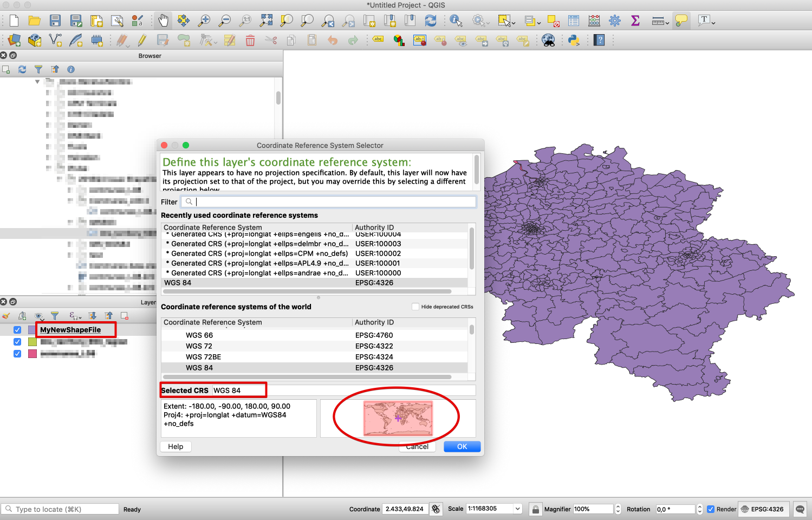Screen dimensions: 812x520
Task: Click Zoom Full extent icon
Action: tap(265, 21)
